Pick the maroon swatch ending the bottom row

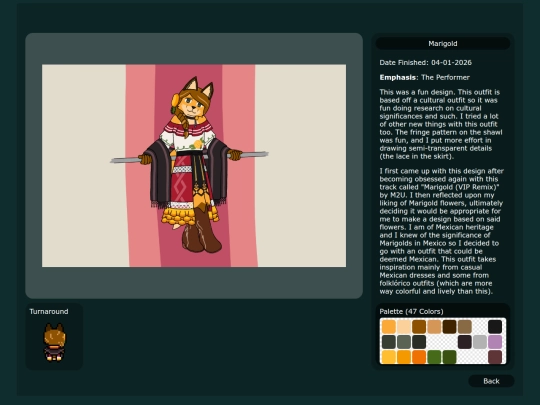[495, 357]
